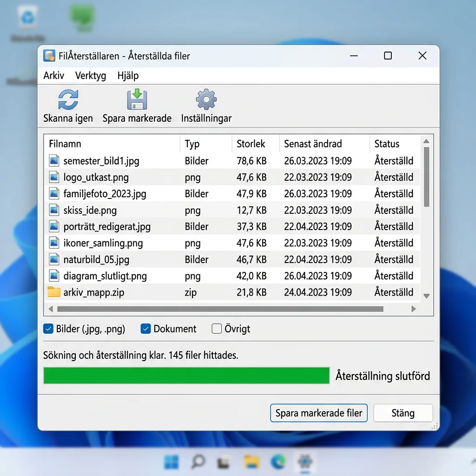The image size is (476, 476).
Task: Select the row semester_bild1.jpg filename
Action: click(101, 161)
